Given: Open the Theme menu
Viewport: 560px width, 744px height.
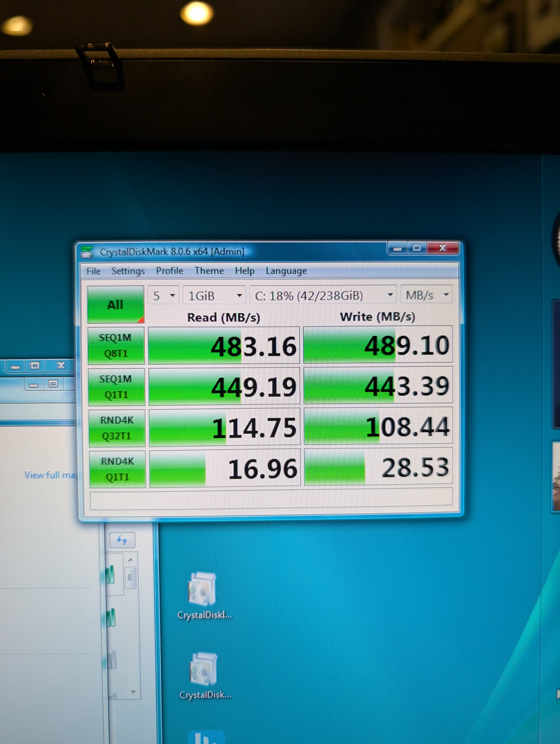Looking at the screenshot, I should click(x=209, y=271).
